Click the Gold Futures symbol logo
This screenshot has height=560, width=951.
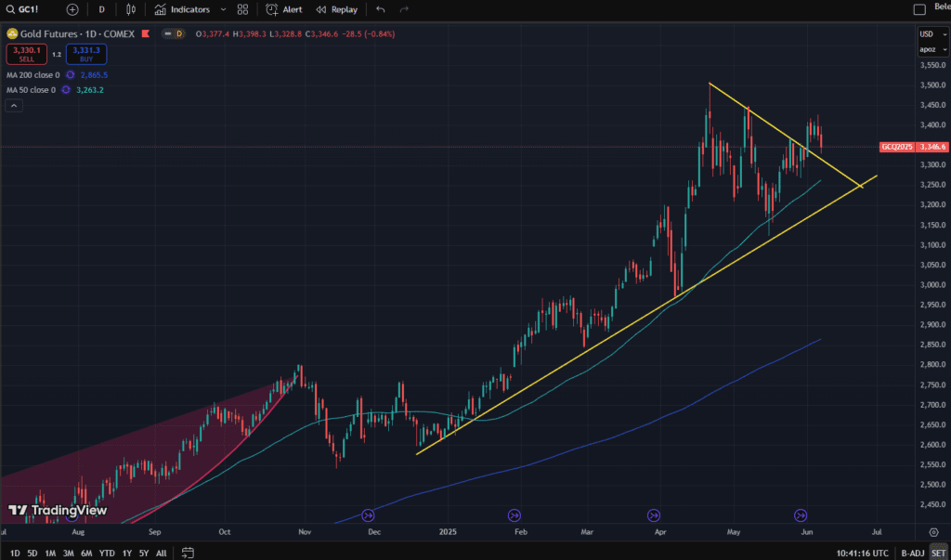pyautogui.click(x=12, y=34)
